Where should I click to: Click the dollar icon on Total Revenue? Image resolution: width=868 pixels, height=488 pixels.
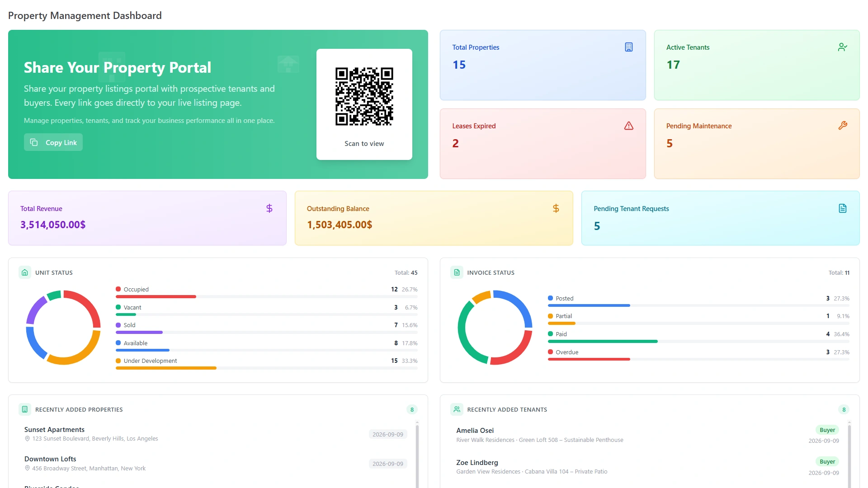[269, 208]
